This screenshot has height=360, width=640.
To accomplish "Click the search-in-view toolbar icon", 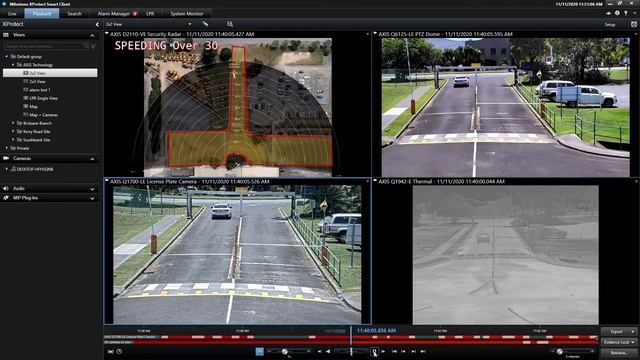I will pyautogui.click(x=230, y=24).
